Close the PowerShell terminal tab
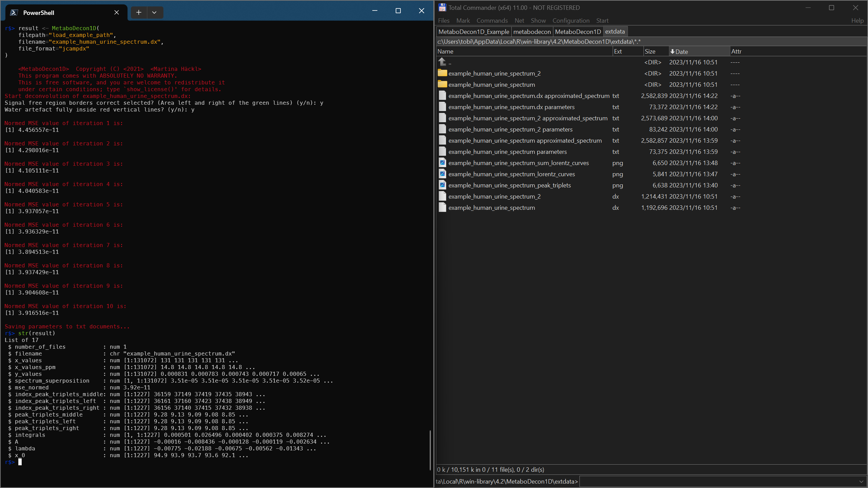Screen dimensions: 868x488 pos(117,13)
